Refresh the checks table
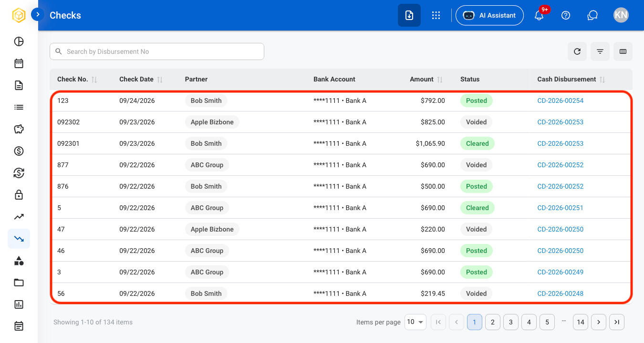 tap(577, 51)
